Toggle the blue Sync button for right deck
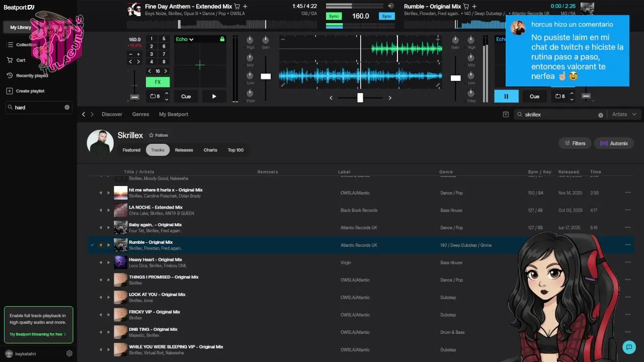Image resolution: width=644 pixels, height=362 pixels. click(386, 16)
